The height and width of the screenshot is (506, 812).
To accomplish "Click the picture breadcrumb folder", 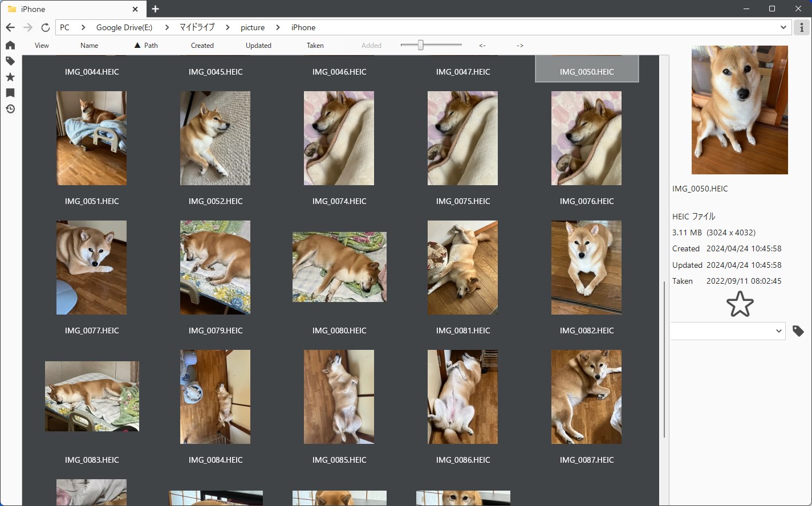I will (253, 27).
